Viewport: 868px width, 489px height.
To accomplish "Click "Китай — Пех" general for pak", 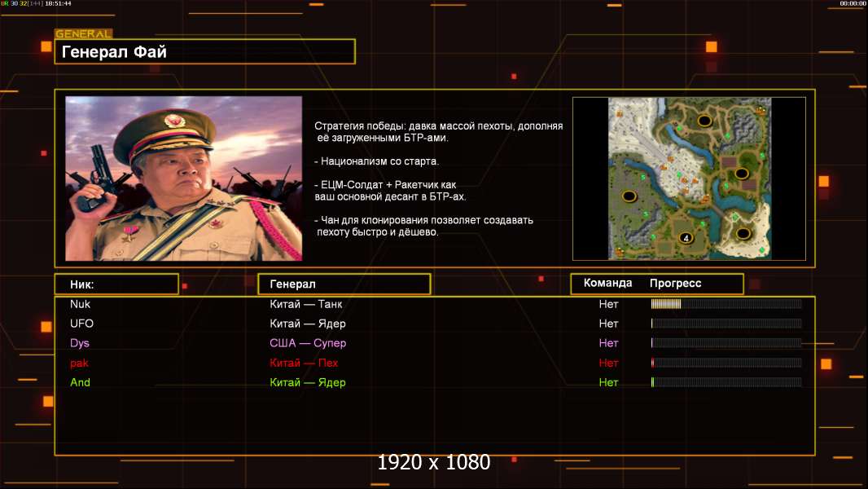I will click(x=304, y=363).
